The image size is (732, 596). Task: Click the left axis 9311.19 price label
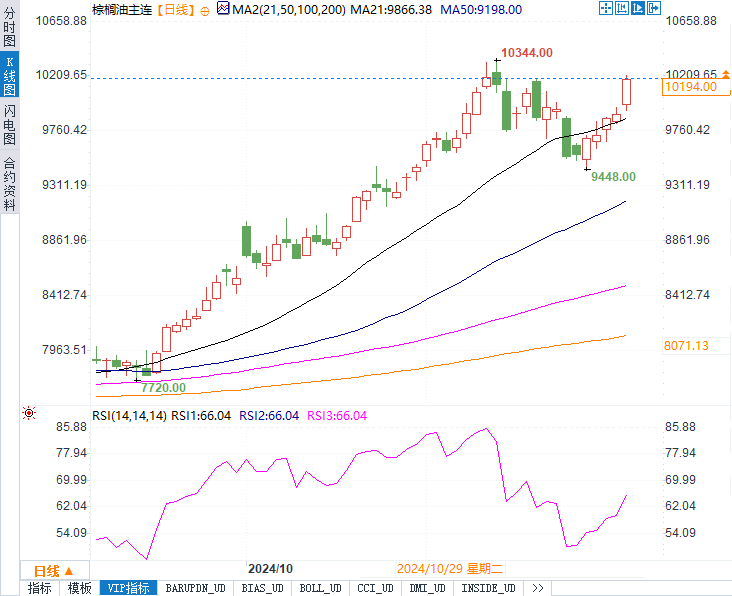(x=64, y=185)
